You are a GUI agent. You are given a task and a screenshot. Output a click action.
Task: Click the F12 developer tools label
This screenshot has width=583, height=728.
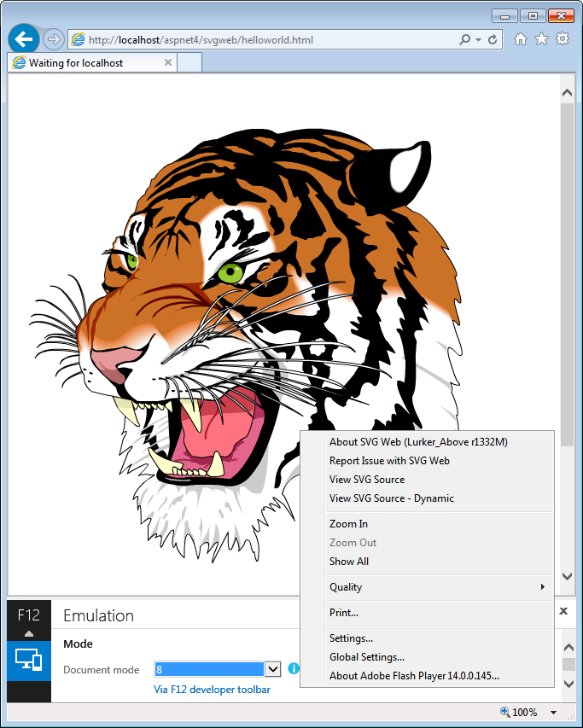point(29,615)
